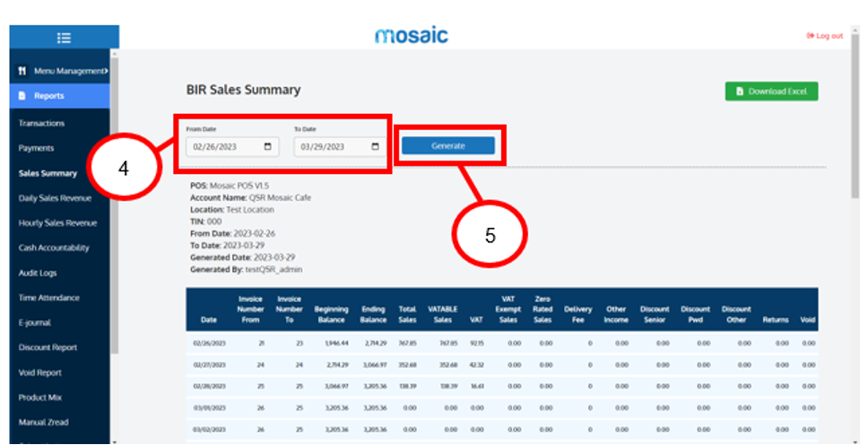Image resolution: width=868 pixels, height=445 pixels.
Task: Click the Ending Balance column header
Action: click(x=373, y=314)
